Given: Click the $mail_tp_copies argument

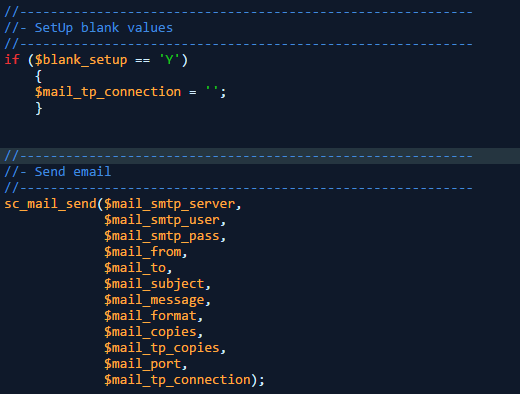Looking at the screenshot, I should tap(162, 348).
